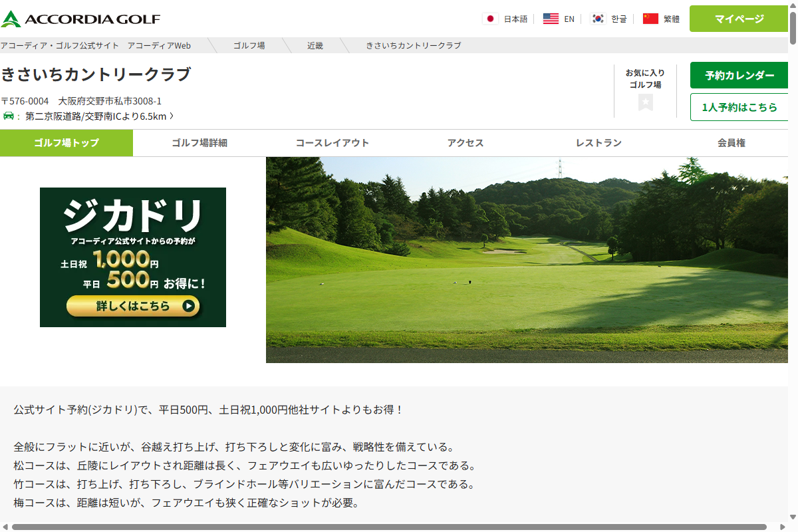Viewport: 798px width, 532px height.
Task: Open the アクセス tab
Action: [465, 143]
